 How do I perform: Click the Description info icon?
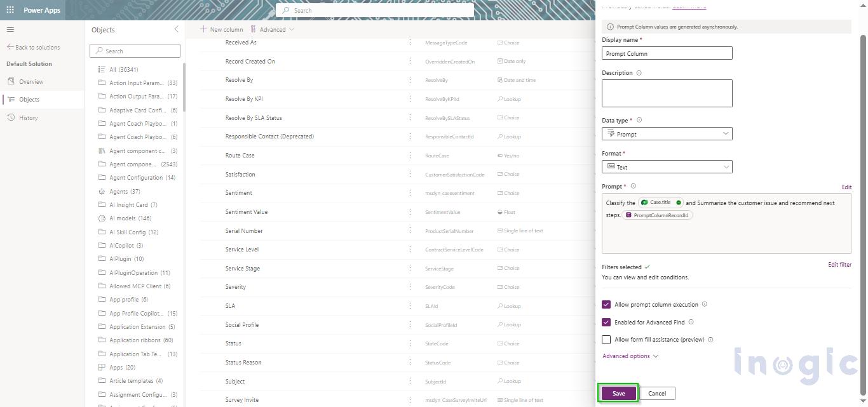click(639, 73)
